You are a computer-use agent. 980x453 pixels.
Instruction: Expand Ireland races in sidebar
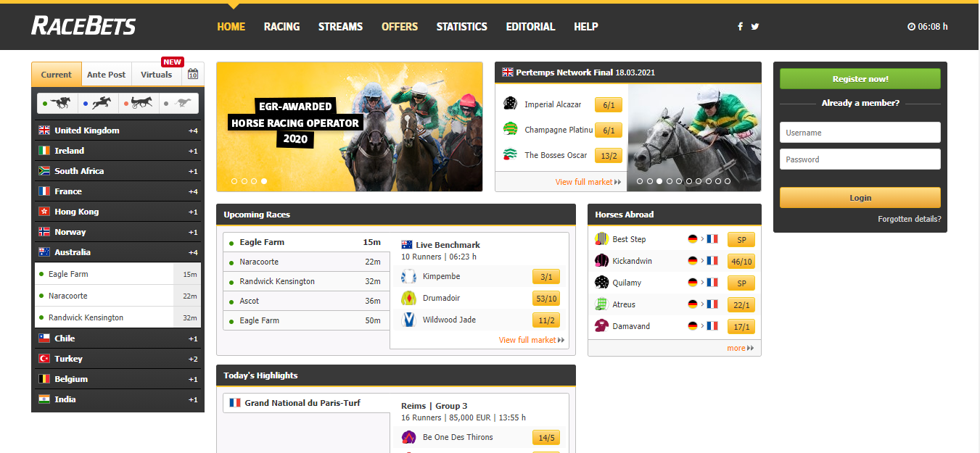[x=118, y=151]
